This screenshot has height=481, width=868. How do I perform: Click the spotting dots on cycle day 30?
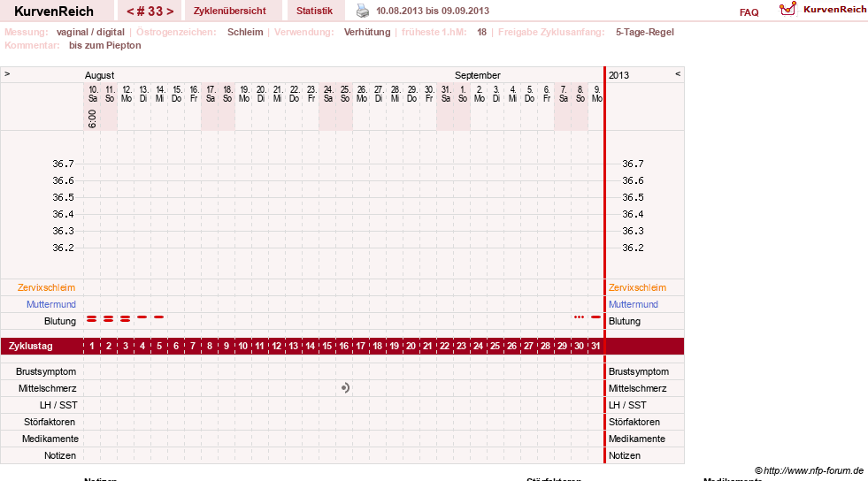click(579, 317)
